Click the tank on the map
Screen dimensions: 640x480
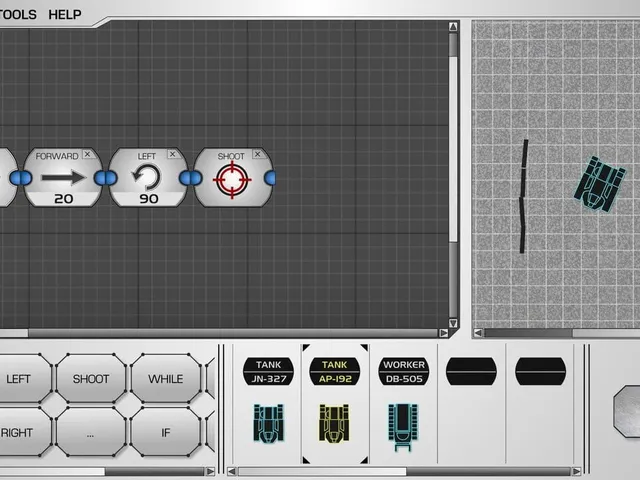click(x=599, y=184)
